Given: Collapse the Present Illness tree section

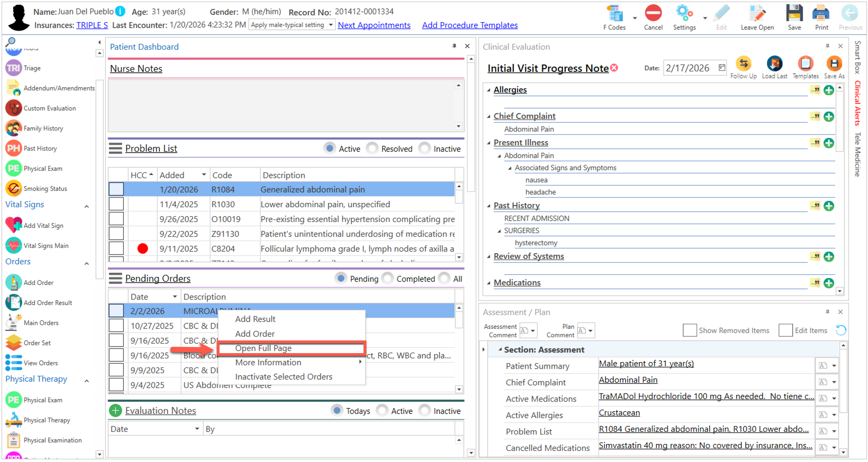Looking at the screenshot, I should tap(489, 143).
